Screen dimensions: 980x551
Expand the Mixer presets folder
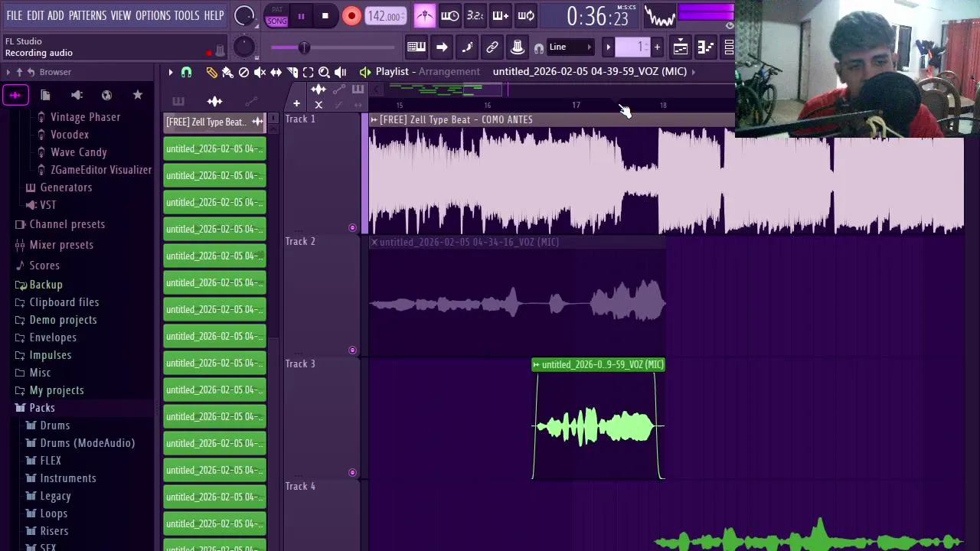(61, 245)
